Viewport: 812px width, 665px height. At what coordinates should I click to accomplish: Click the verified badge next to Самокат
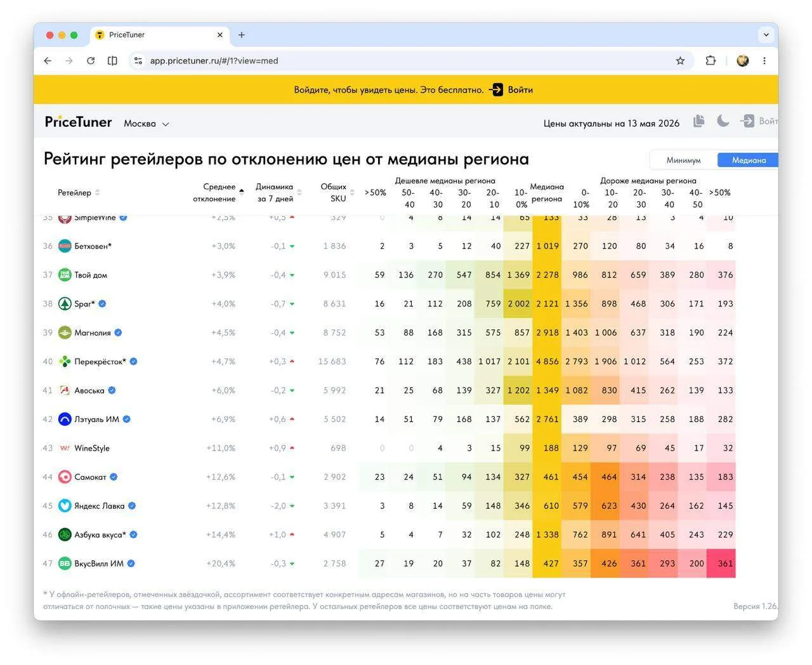114,477
